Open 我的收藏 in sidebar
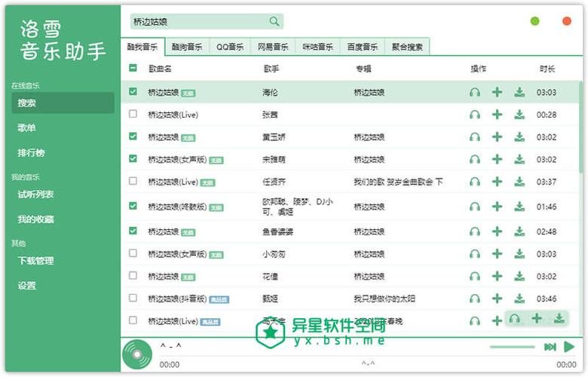The height and width of the screenshot is (377, 588). pos(63,219)
